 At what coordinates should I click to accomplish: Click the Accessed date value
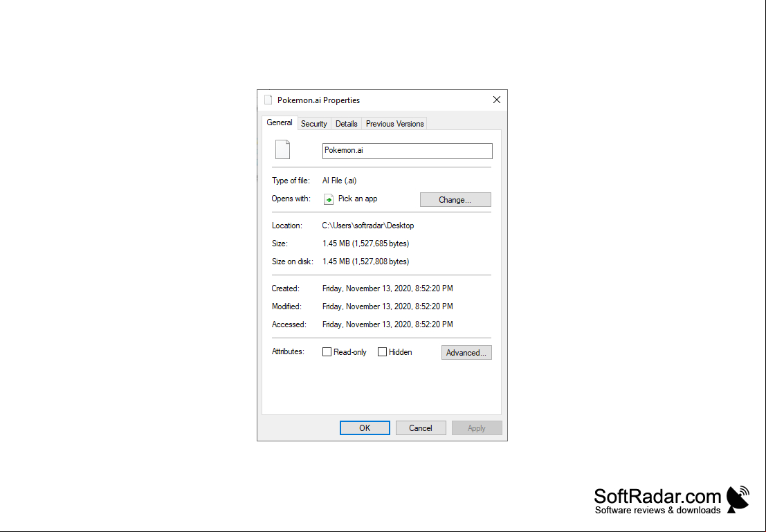(x=387, y=324)
